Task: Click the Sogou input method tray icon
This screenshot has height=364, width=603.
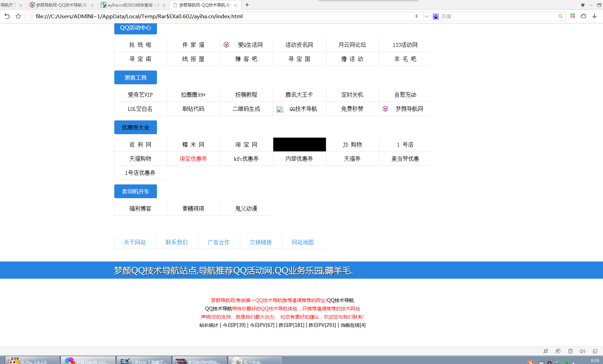Action: tap(530, 362)
